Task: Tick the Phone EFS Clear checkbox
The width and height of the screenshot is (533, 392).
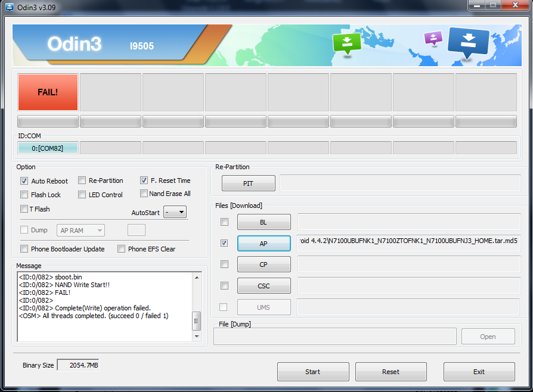Action: click(x=121, y=249)
